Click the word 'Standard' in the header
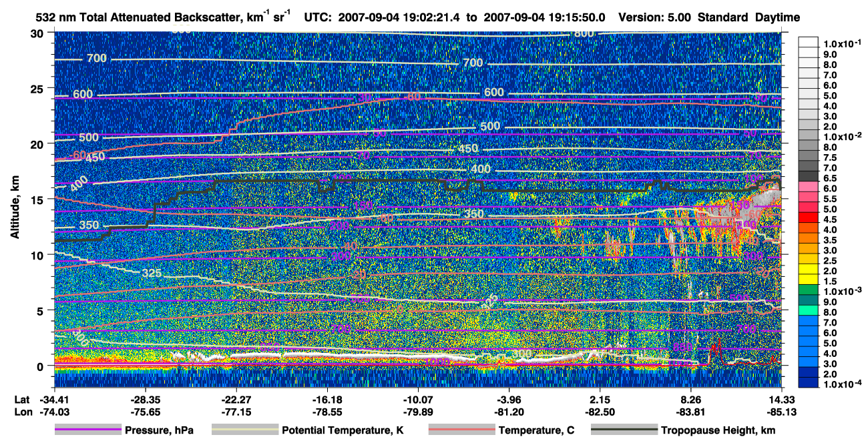Viewport: 868px width, 445px height. [x=722, y=17]
